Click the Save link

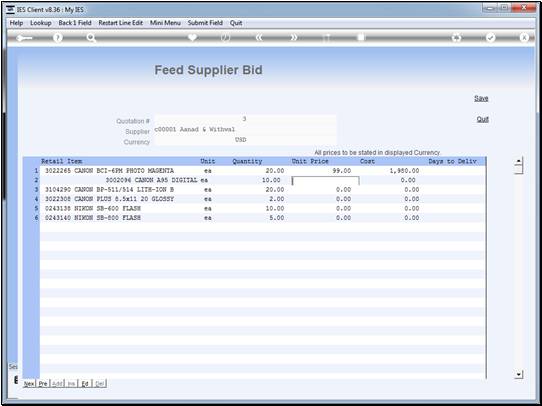point(481,98)
